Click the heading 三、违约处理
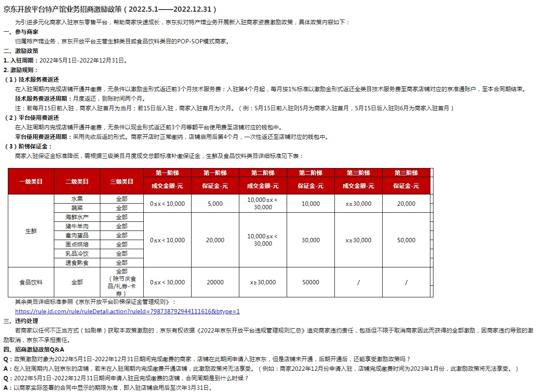This screenshot has height=392, width=539. 21,321
